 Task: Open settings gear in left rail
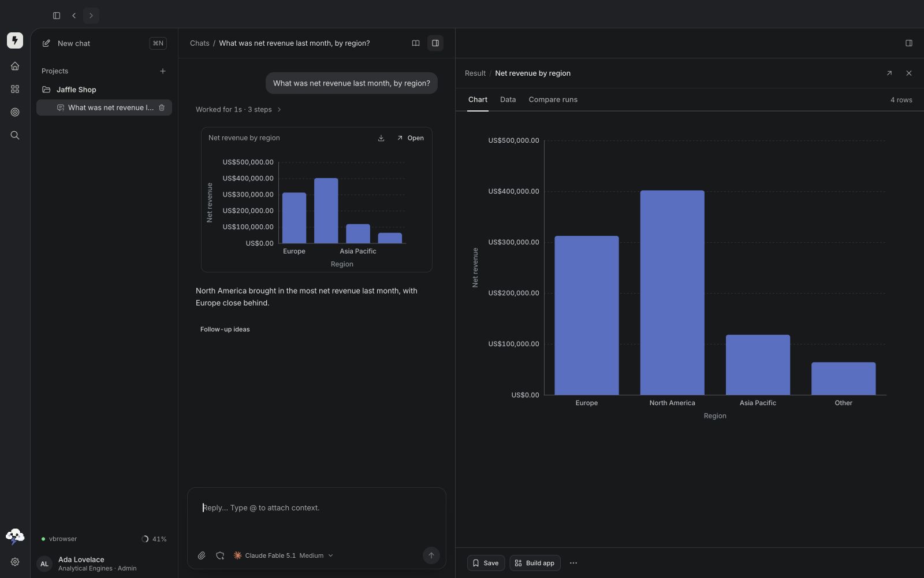(15, 562)
